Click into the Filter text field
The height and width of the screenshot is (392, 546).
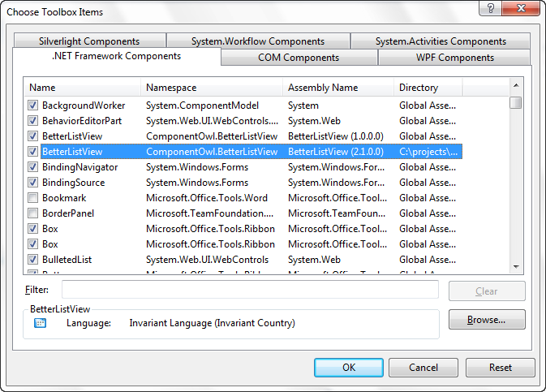pos(250,290)
